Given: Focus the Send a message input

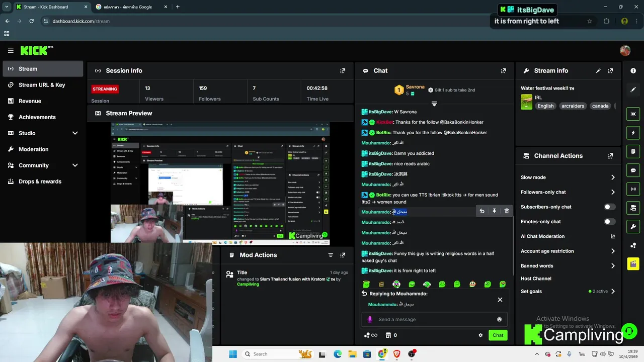Looking at the screenshot, I should tap(434, 319).
